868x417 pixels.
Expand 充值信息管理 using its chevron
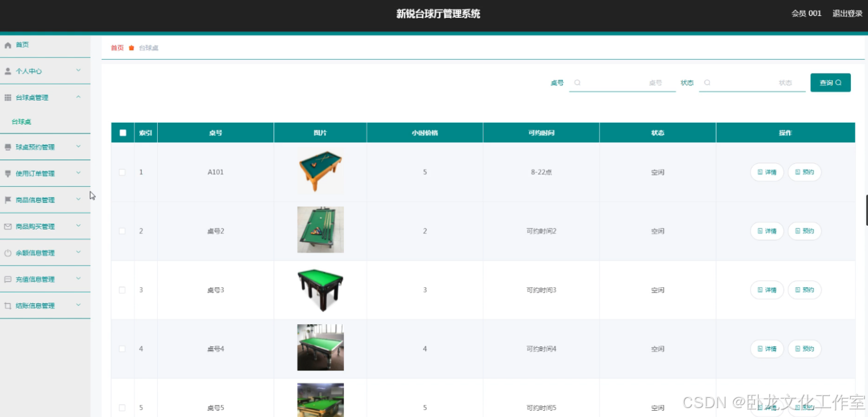tap(79, 278)
